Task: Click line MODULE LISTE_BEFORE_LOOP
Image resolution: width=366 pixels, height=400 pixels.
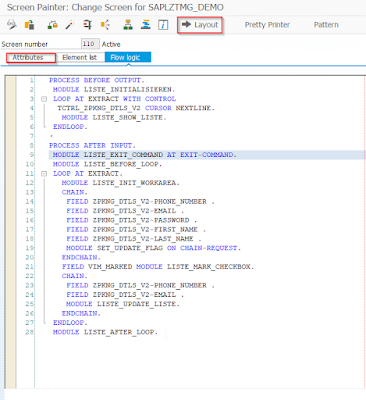Action: click(x=107, y=164)
